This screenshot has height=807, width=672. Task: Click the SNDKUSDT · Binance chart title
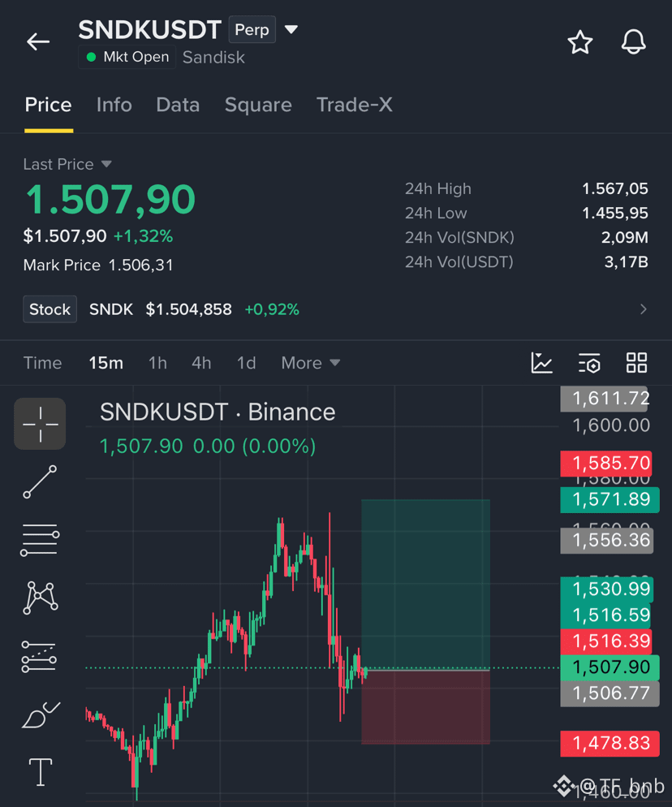218,412
